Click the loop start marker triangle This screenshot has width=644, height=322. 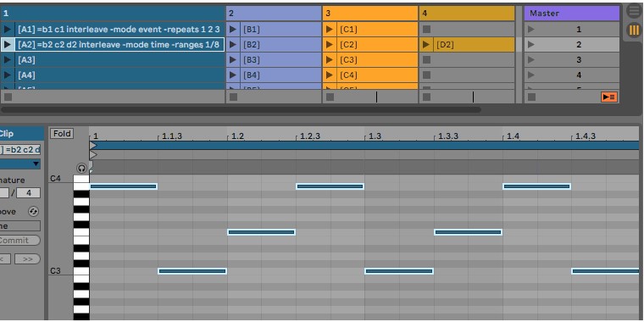[x=93, y=146]
